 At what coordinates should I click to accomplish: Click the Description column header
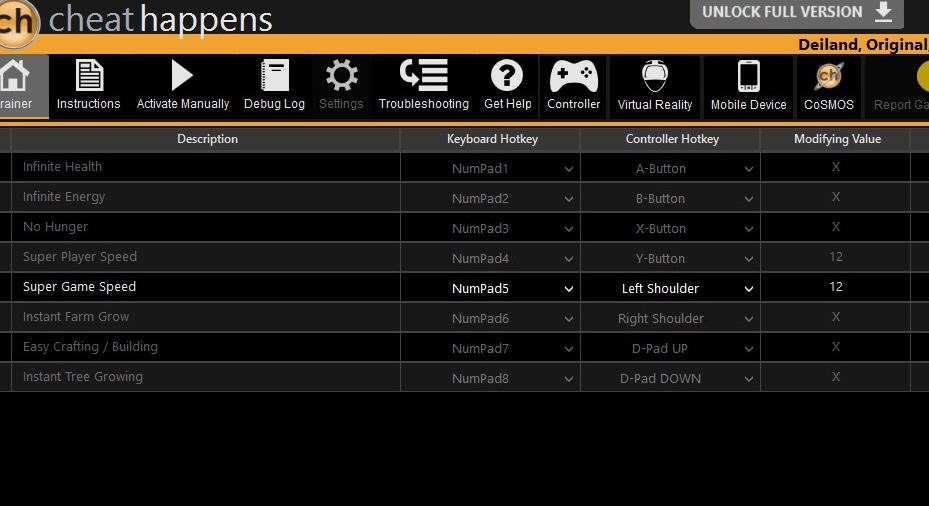pos(206,139)
